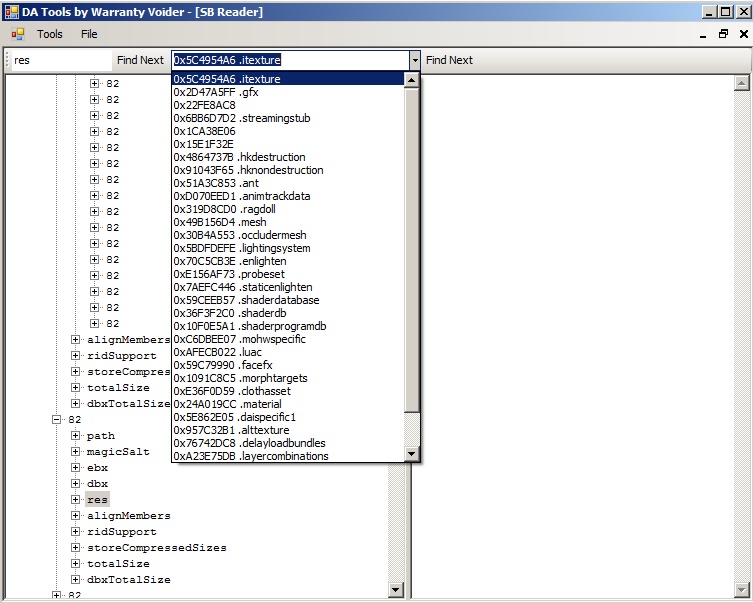Collapse the combo box dropdown arrow
The width and height of the screenshot is (753, 603).
pos(415,60)
